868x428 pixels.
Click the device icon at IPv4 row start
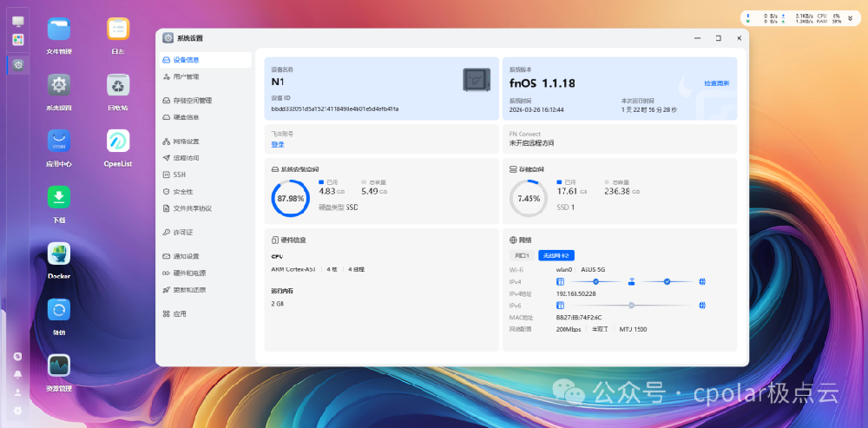(x=560, y=282)
